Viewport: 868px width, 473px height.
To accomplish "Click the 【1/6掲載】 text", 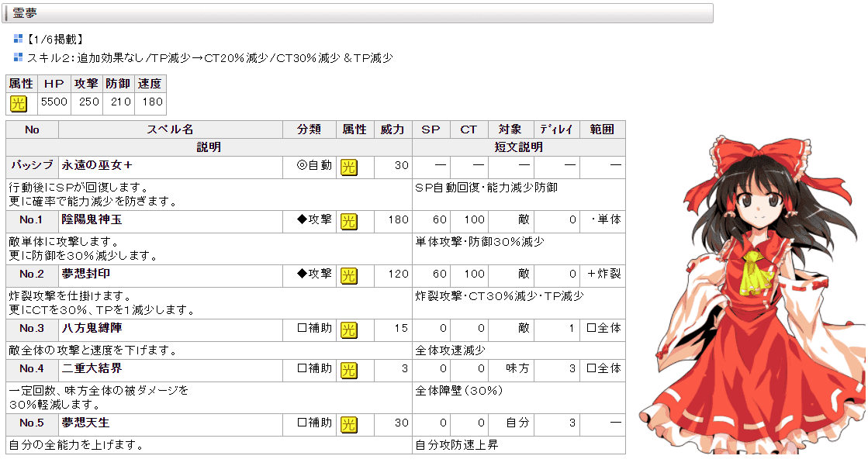I will pyautogui.click(x=55, y=40).
